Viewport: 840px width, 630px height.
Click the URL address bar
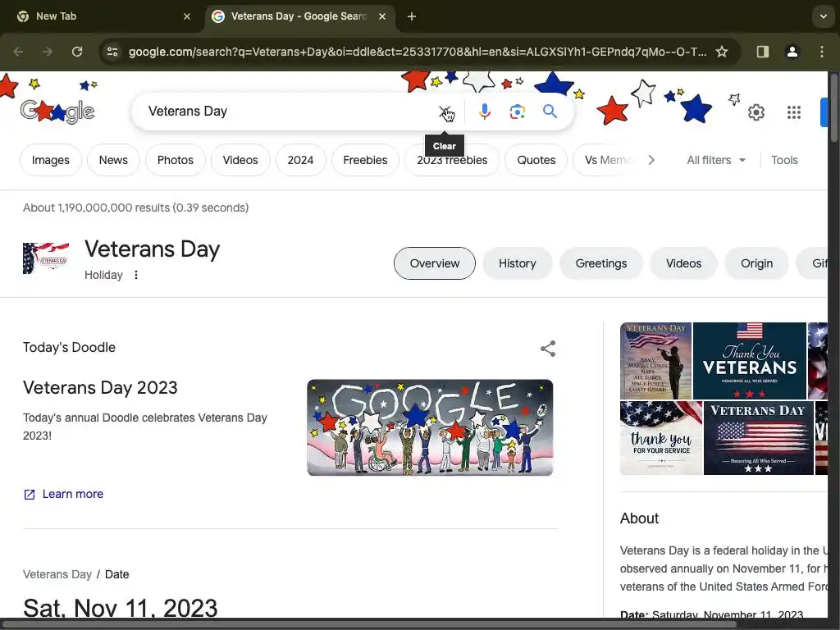418,52
